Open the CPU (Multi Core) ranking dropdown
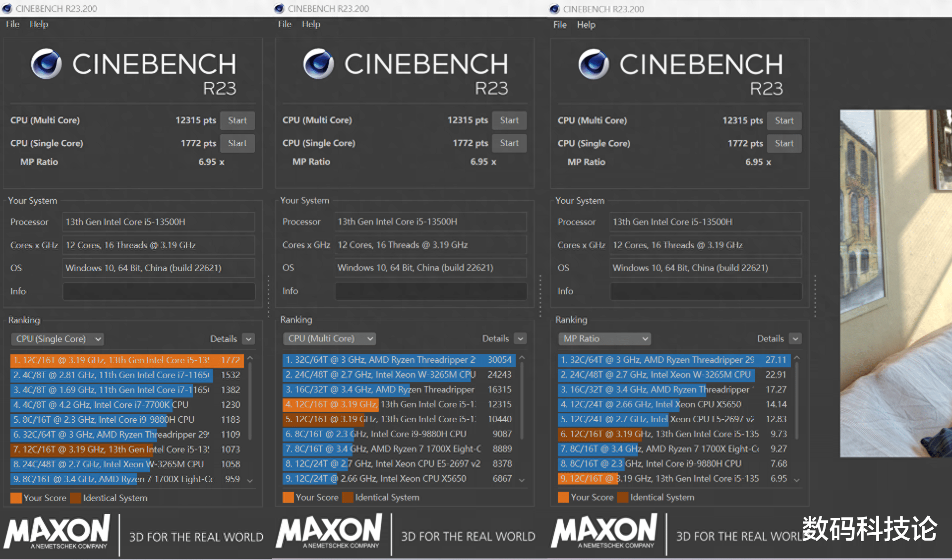 (x=330, y=338)
